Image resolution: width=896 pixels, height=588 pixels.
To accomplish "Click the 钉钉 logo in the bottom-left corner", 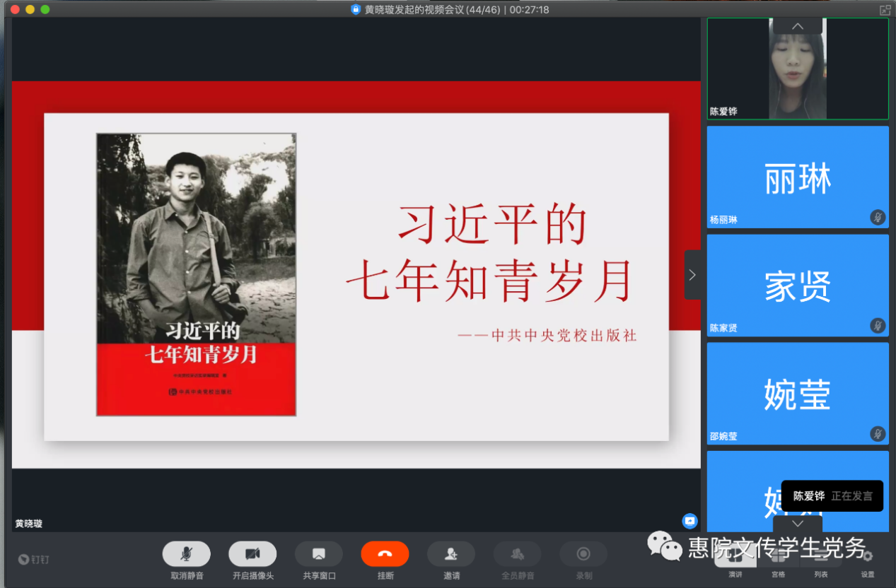I will pyautogui.click(x=34, y=560).
